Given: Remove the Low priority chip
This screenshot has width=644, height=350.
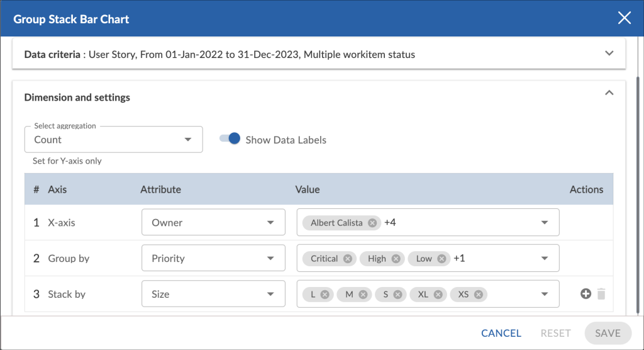Looking at the screenshot, I should [x=441, y=259].
